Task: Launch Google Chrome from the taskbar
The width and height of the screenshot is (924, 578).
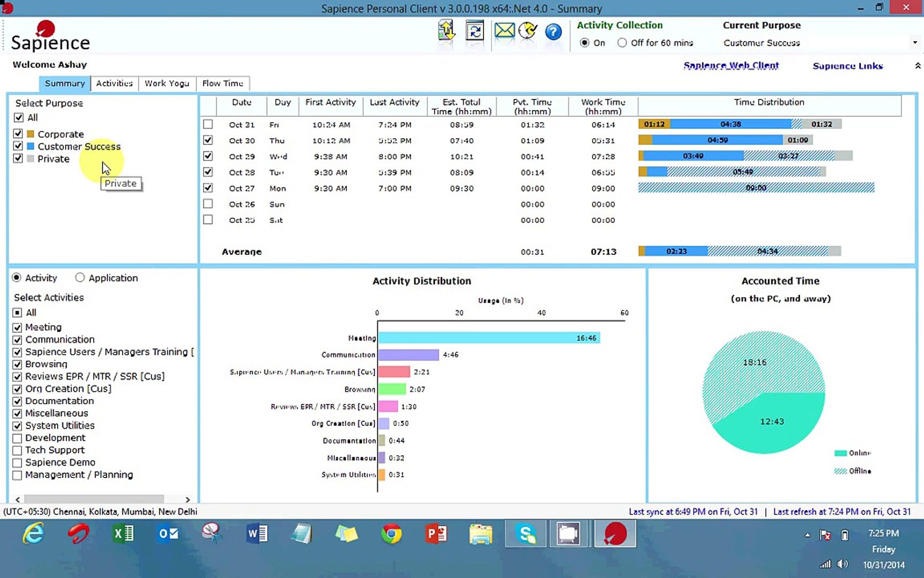Action: (391, 534)
